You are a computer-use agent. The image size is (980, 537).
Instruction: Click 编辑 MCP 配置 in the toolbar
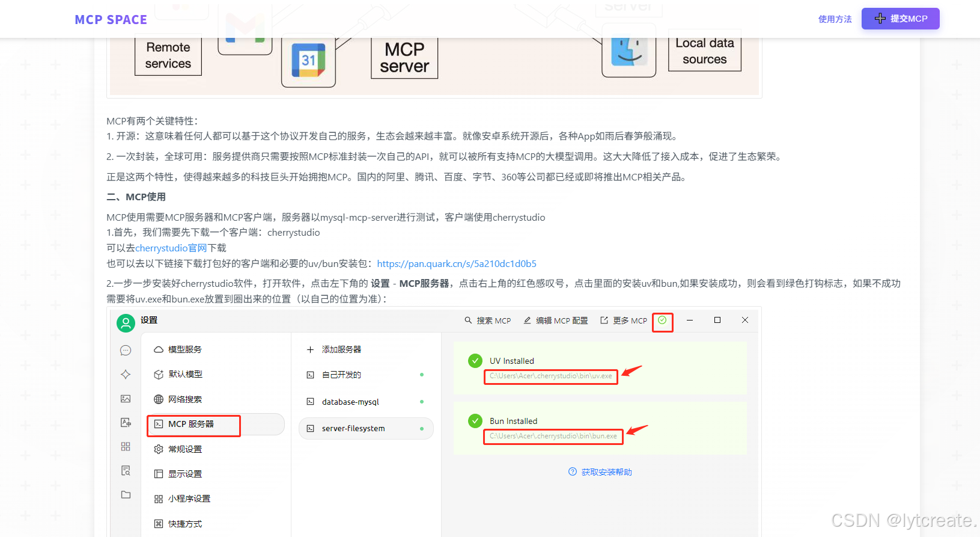pos(556,321)
